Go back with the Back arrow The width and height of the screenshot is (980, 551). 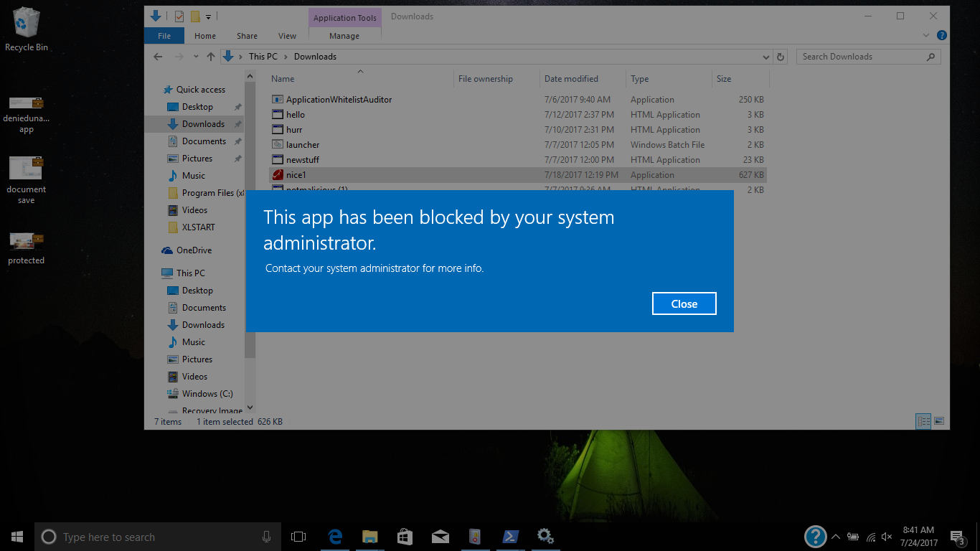(x=158, y=57)
